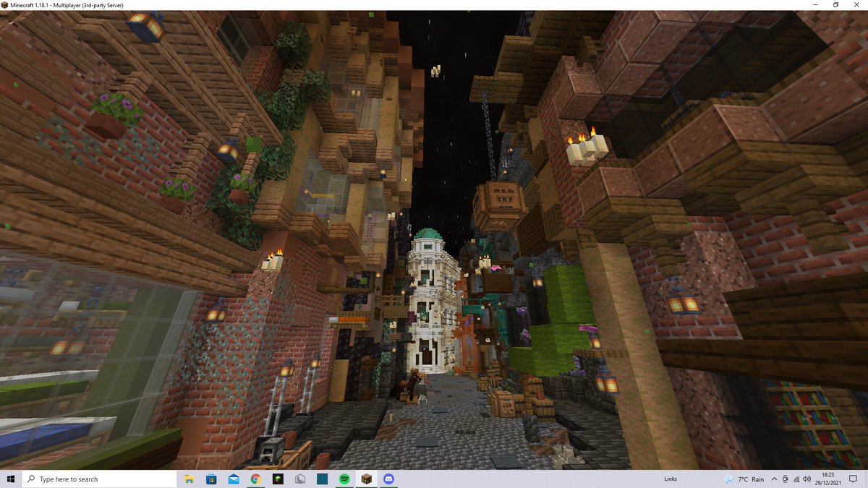Select the Minecraft taskbar icon
This screenshot has width=868, height=488.
click(367, 479)
